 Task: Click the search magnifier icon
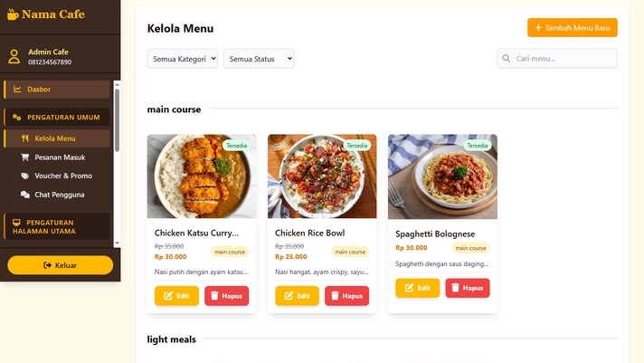[x=507, y=59]
